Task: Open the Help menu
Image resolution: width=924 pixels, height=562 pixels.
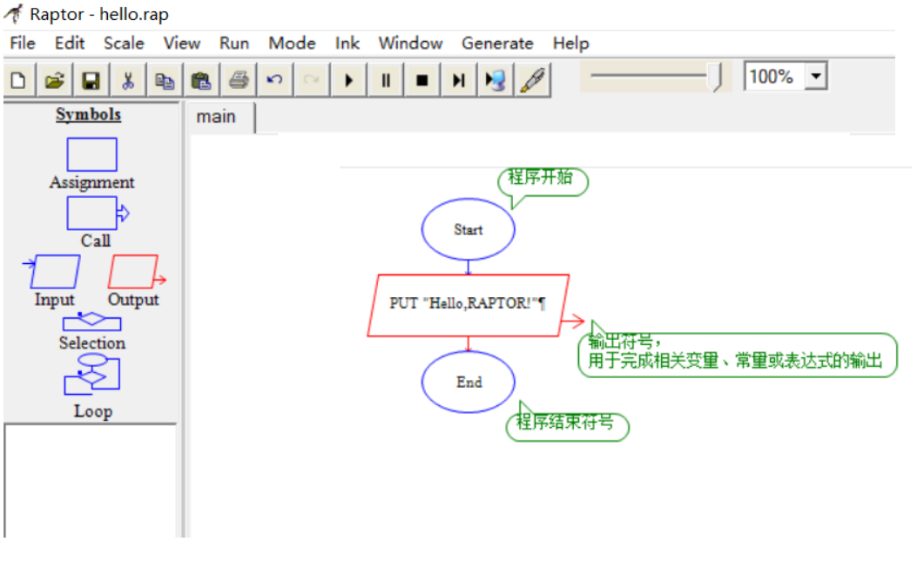Action: (x=570, y=43)
